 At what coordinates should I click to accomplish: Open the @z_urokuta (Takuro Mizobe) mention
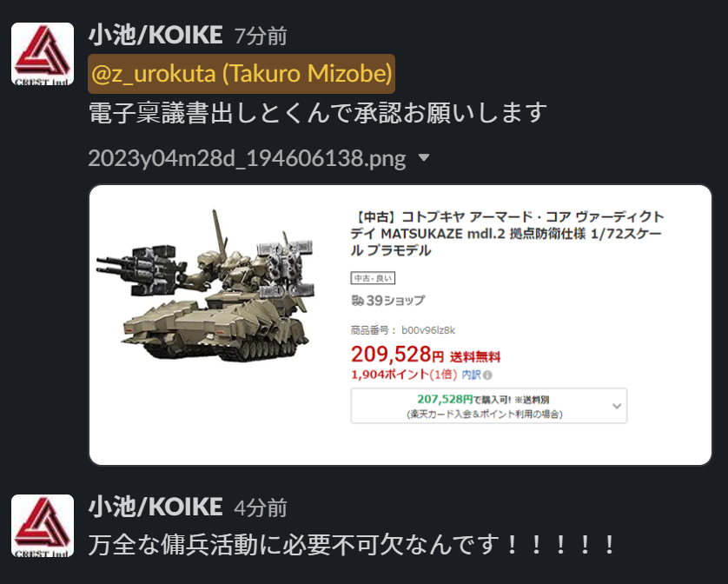242,73
